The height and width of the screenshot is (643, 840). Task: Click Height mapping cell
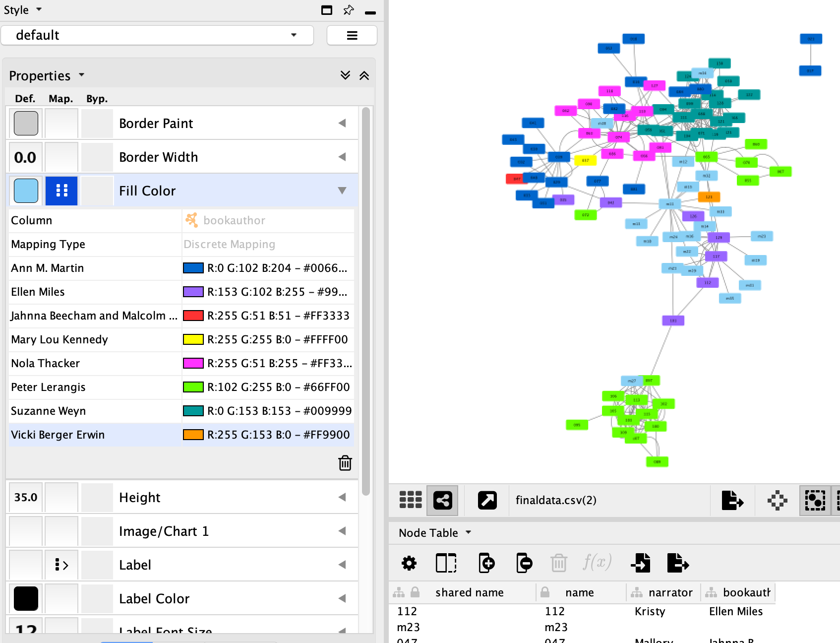pos(61,497)
